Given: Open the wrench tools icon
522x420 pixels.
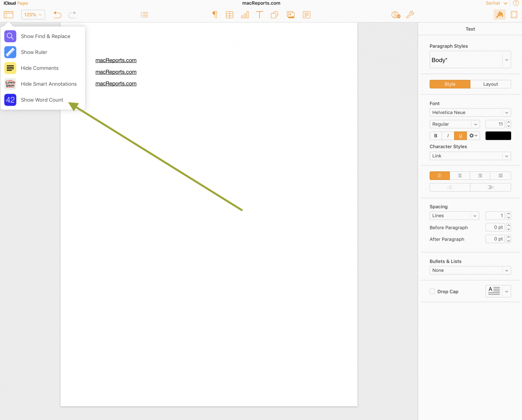Looking at the screenshot, I should coord(410,15).
